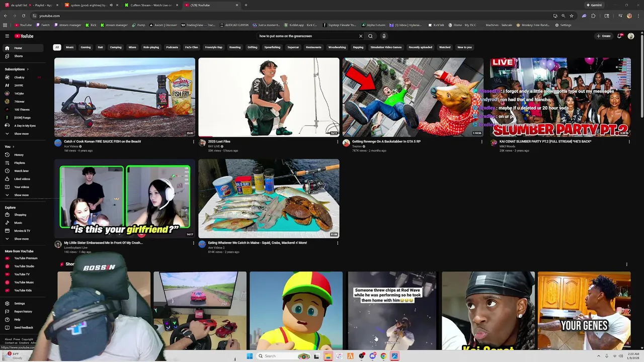The width and height of the screenshot is (644, 362).
Task: Click the Create button
Action: click(x=603, y=36)
